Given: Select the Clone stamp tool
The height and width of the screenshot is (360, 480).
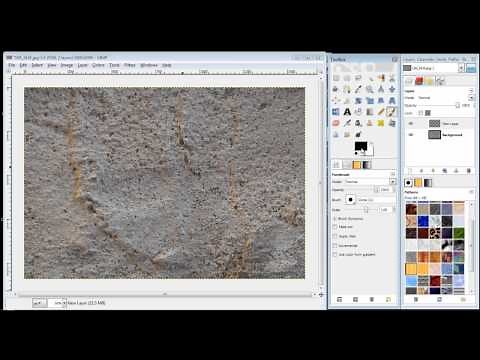Looking at the screenshot, I should pyautogui.click(x=370, y=123).
